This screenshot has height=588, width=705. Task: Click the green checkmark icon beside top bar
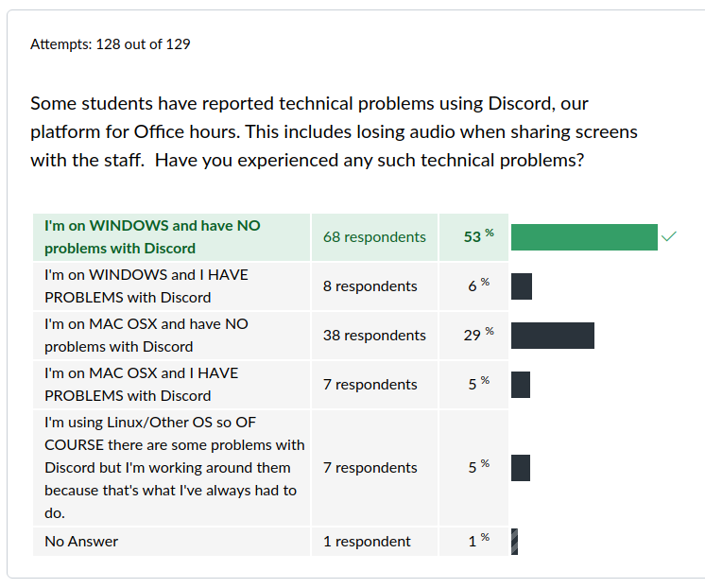click(669, 236)
